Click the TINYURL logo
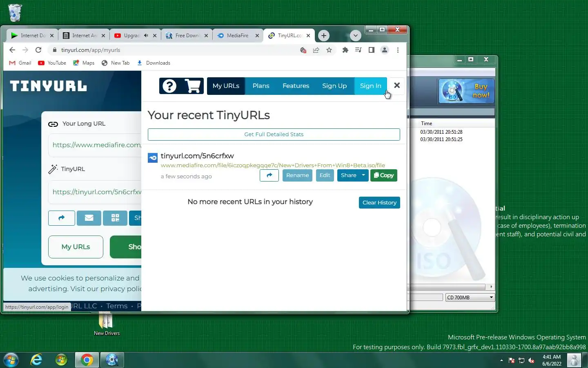The width and height of the screenshot is (588, 368). pyautogui.click(x=49, y=86)
